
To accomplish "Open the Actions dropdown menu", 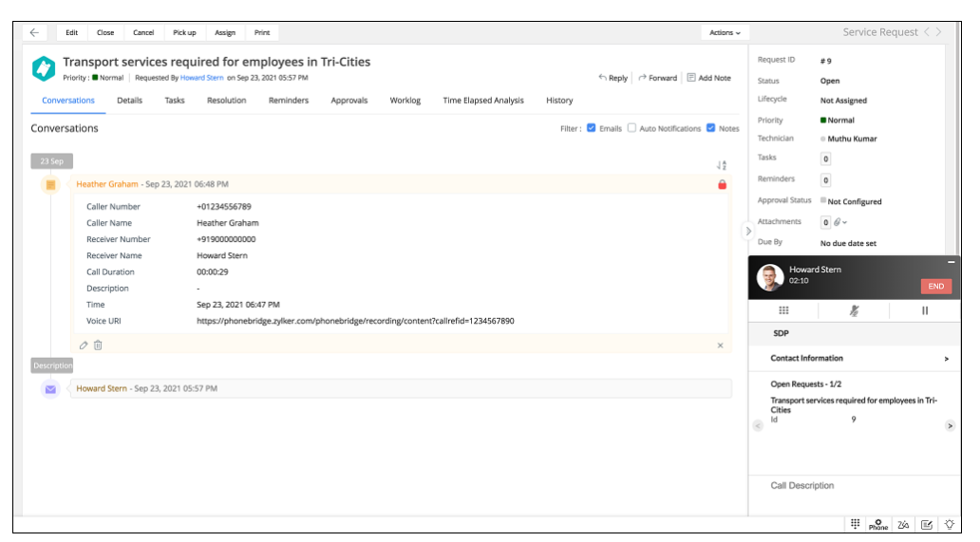I will pyautogui.click(x=725, y=32).
